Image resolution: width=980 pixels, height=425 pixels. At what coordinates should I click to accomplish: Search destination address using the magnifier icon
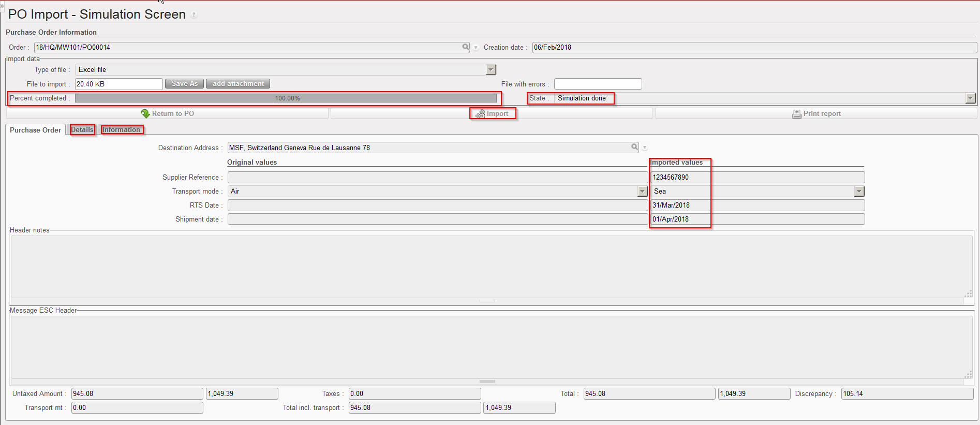pos(634,148)
